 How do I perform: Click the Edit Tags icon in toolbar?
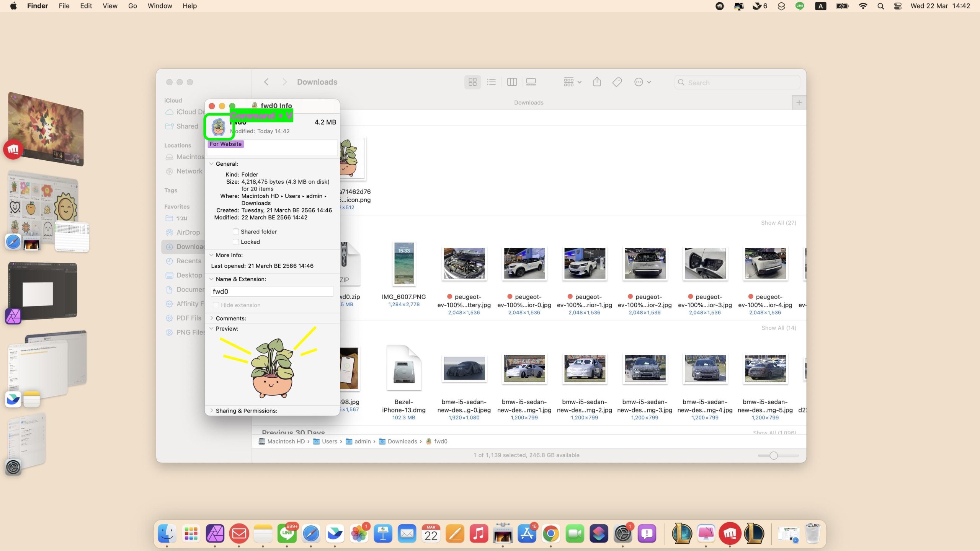click(617, 82)
